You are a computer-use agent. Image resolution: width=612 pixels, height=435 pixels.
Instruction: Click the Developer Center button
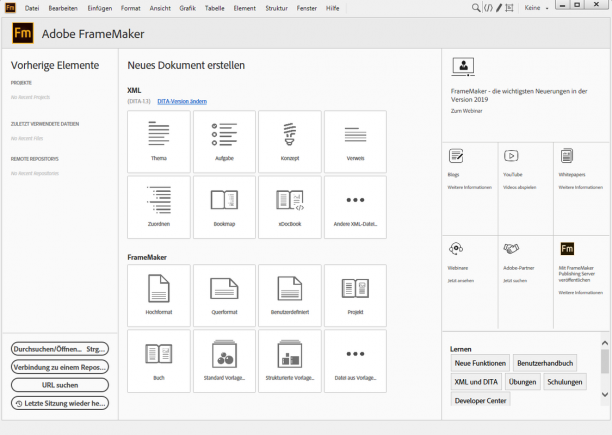(480, 400)
